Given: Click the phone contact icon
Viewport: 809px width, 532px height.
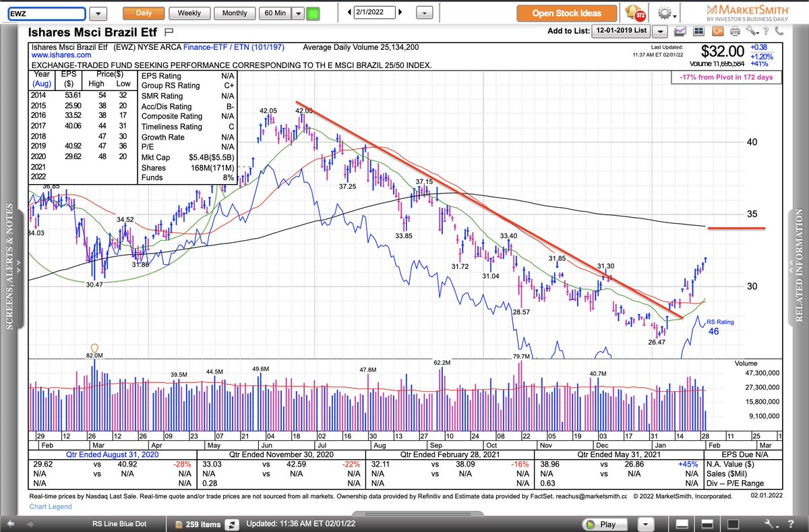Looking at the screenshot, I should (779, 31).
